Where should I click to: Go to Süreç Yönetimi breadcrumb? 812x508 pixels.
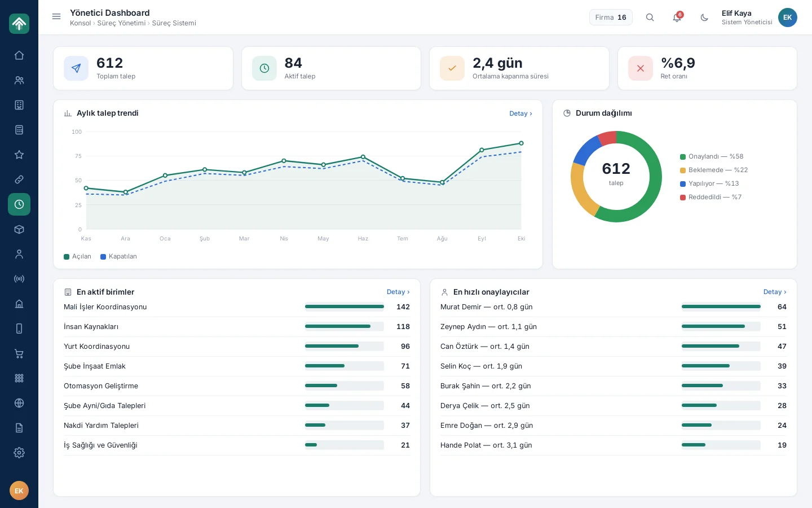(121, 23)
